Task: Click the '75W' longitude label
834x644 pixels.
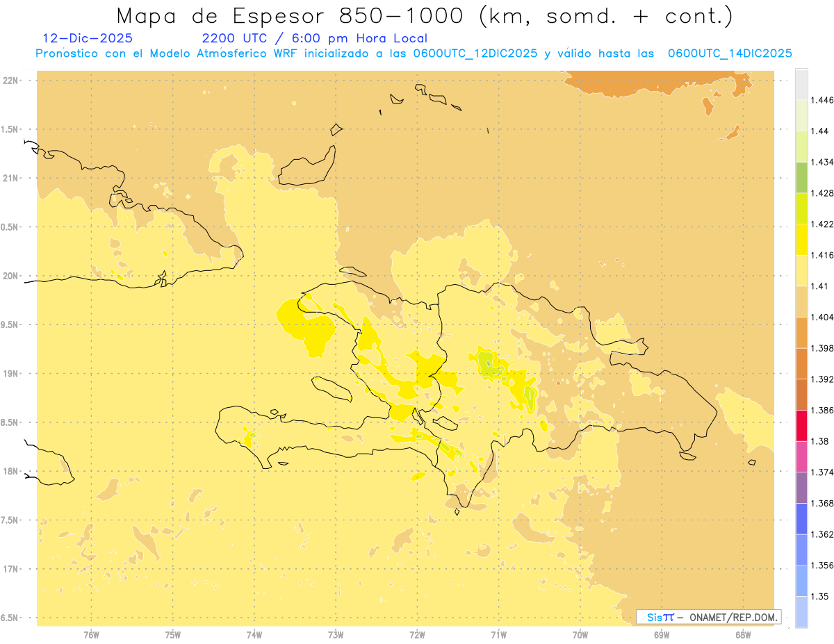Action: click(172, 635)
